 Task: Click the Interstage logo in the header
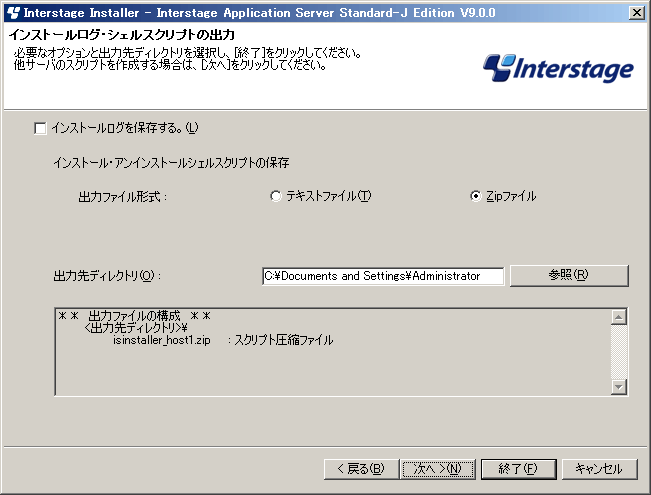point(558,68)
